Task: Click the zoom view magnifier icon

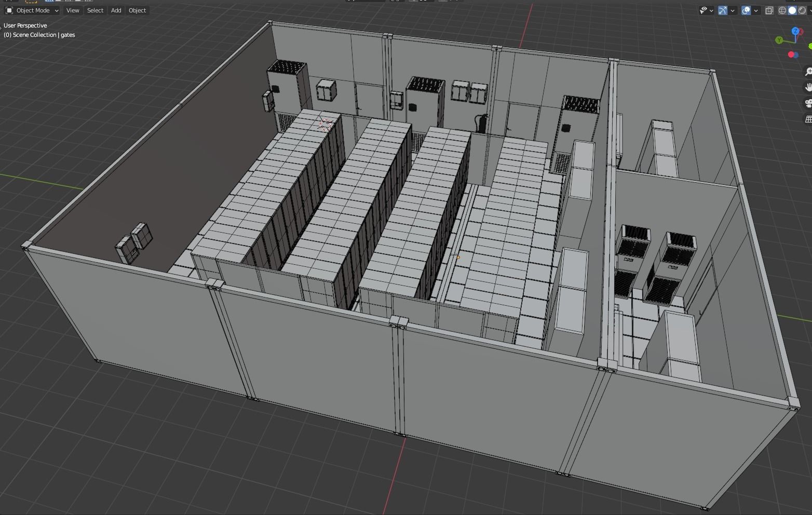Action: 808,72
